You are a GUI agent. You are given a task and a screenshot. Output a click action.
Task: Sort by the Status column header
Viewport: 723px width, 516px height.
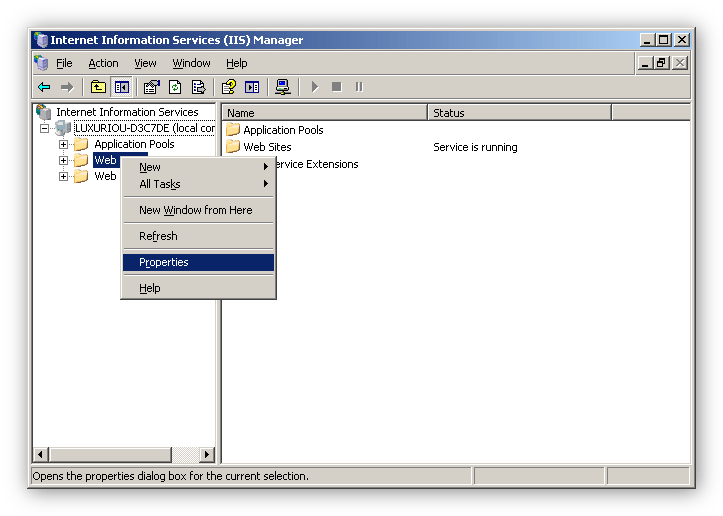[520, 113]
